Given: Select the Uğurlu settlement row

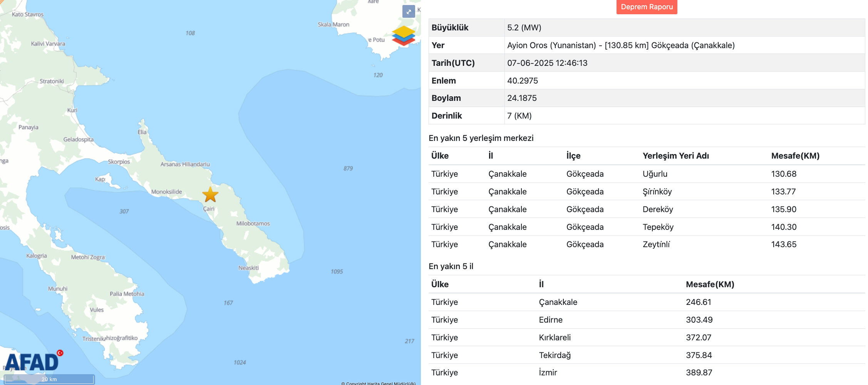Looking at the screenshot, I should 655,174.
